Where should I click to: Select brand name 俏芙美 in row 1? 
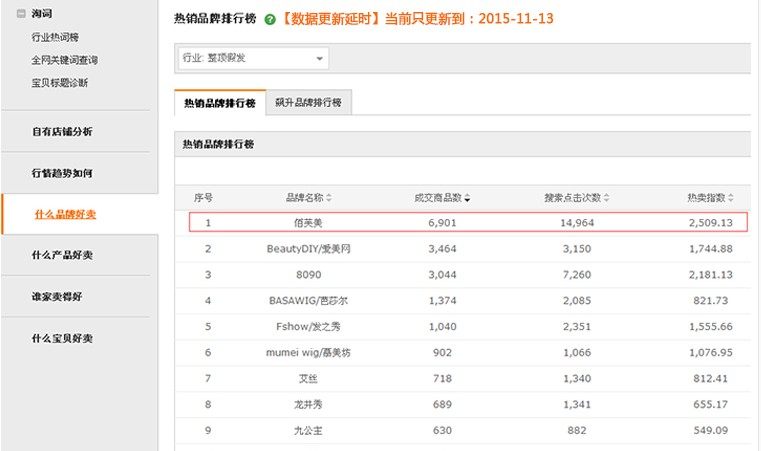tap(308, 223)
